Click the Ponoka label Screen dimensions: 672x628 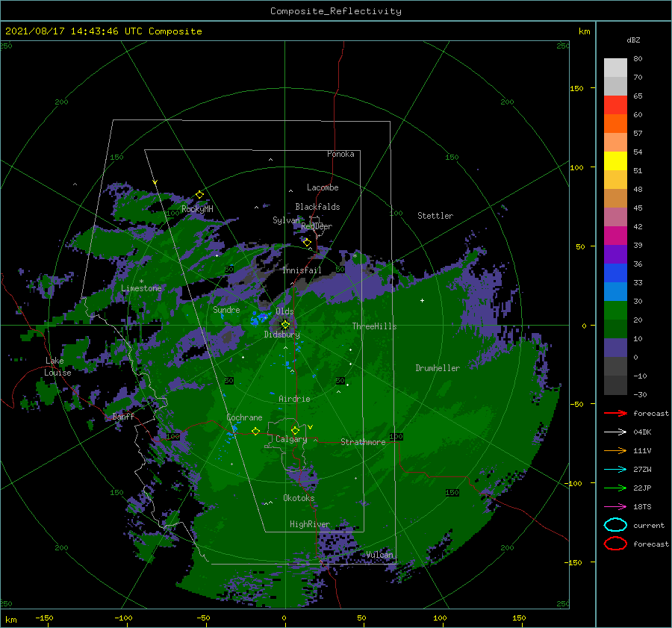click(340, 154)
